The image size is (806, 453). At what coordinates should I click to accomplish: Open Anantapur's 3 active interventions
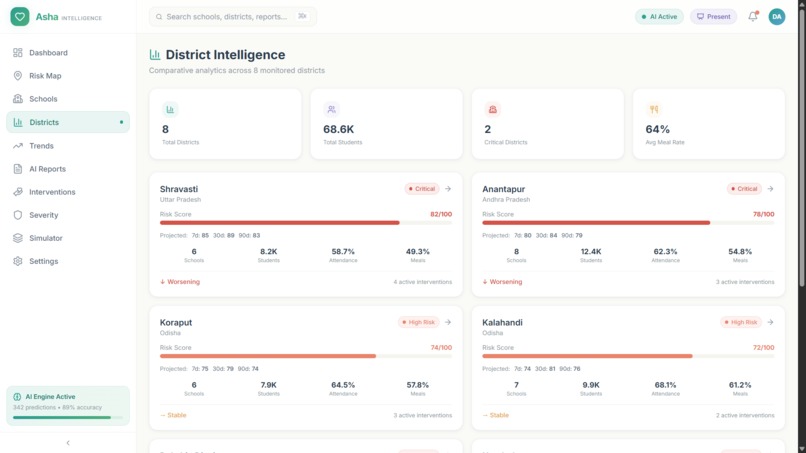(745, 282)
